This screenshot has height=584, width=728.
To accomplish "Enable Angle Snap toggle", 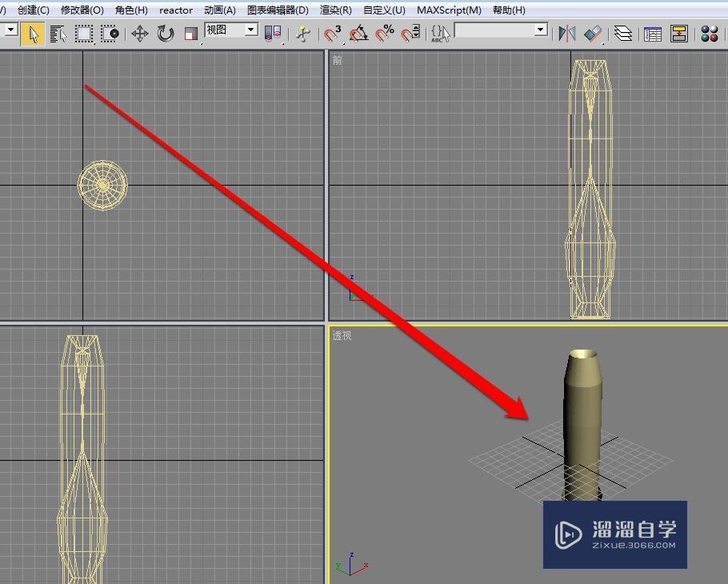I will click(357, 34).
